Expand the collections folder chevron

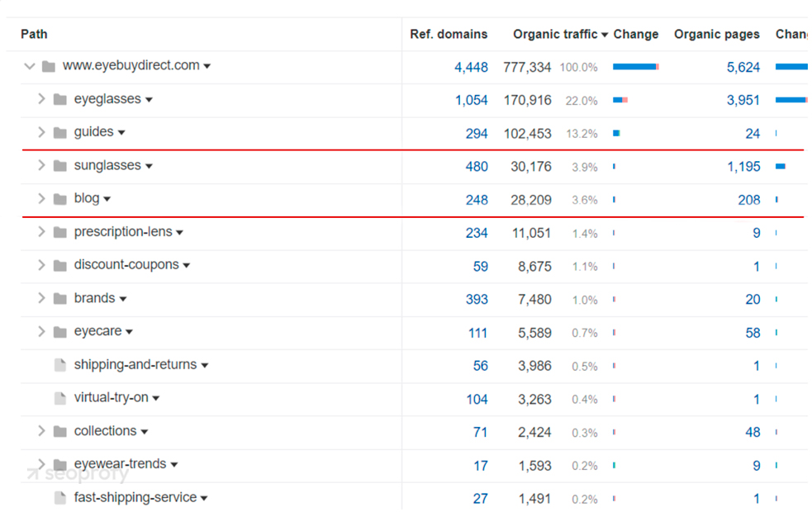[x=41, y=431]
